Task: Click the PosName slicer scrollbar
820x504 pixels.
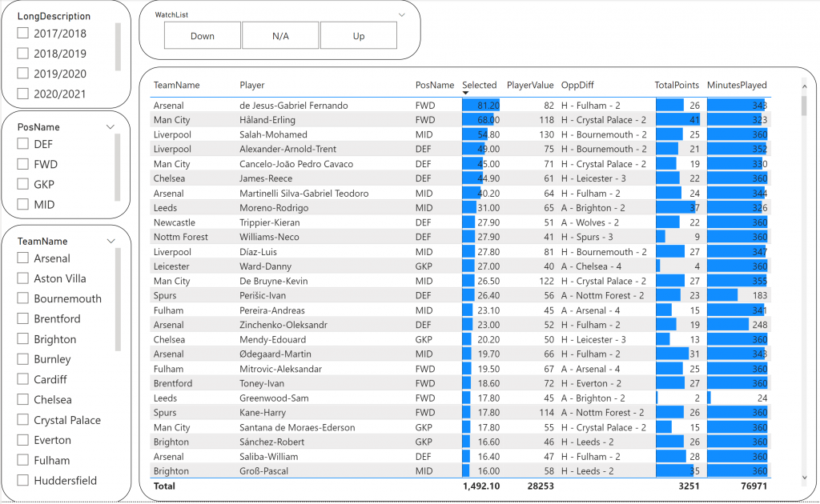Action: [118, 167]
